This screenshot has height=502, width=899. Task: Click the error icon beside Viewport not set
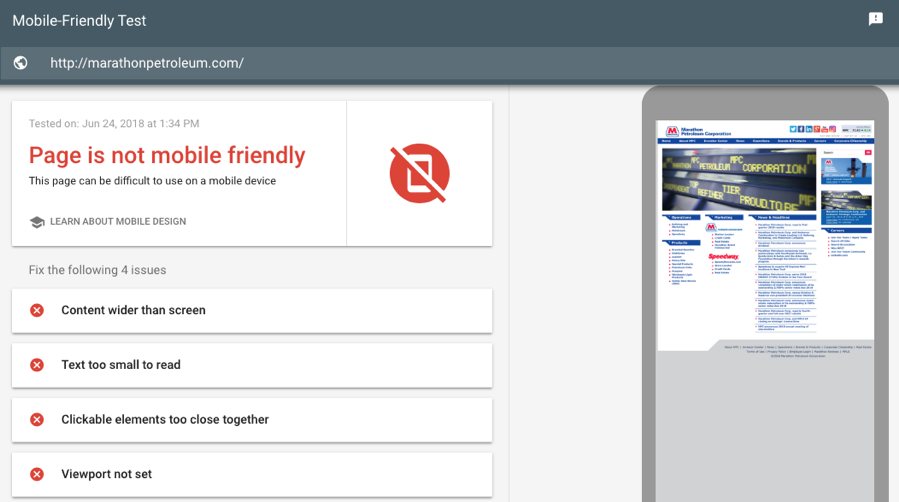coord(37,474)
